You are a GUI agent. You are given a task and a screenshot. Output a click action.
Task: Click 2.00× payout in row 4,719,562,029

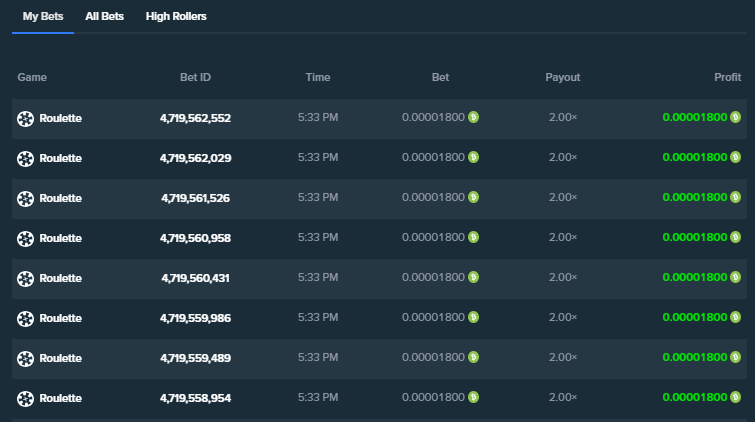pyautogui.click(x=563, y=157)
